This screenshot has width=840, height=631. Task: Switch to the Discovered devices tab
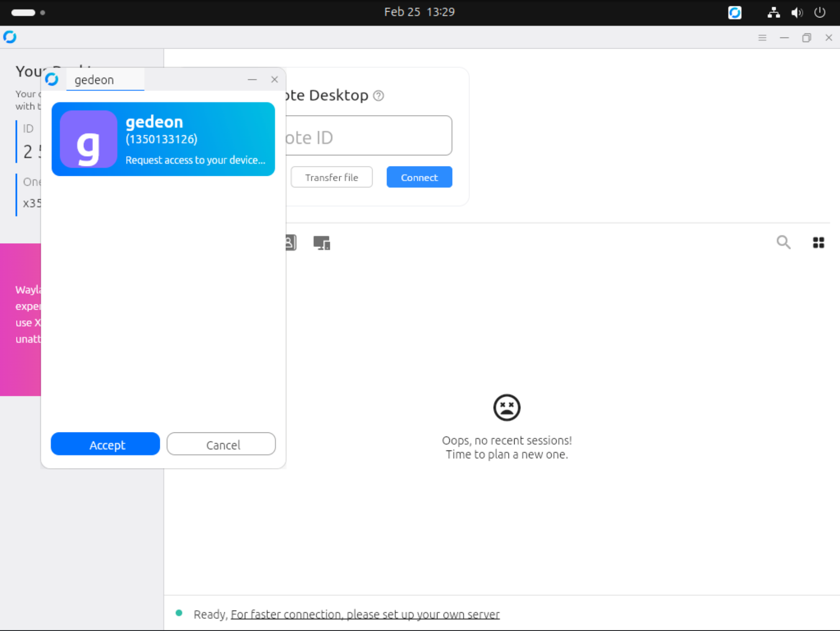pyautogui.click(x=321, y=242)
